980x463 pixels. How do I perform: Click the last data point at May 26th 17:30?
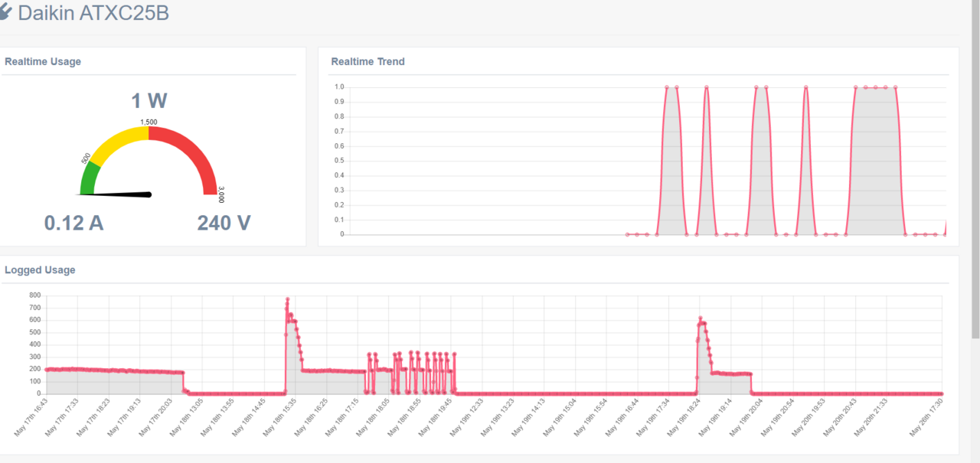942,393
